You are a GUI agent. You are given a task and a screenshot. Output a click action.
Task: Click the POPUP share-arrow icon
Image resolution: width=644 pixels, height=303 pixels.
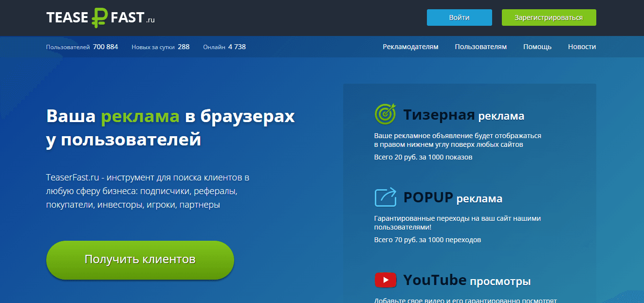(385, 197)
